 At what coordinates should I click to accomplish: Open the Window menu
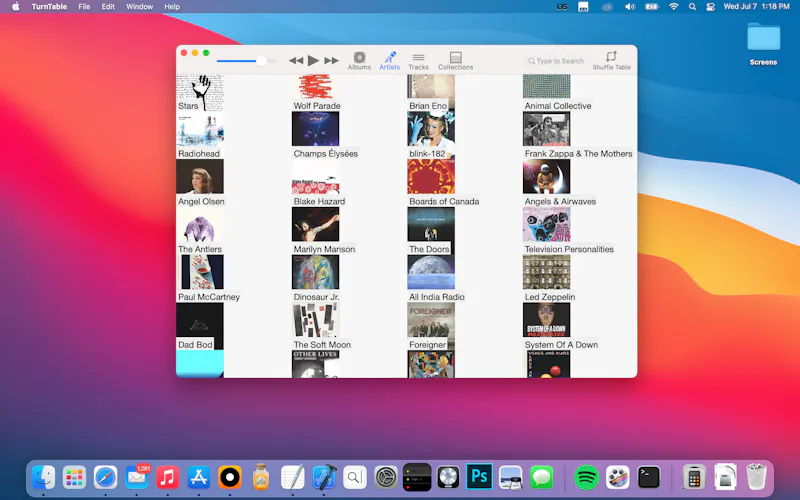coord(139,7)
